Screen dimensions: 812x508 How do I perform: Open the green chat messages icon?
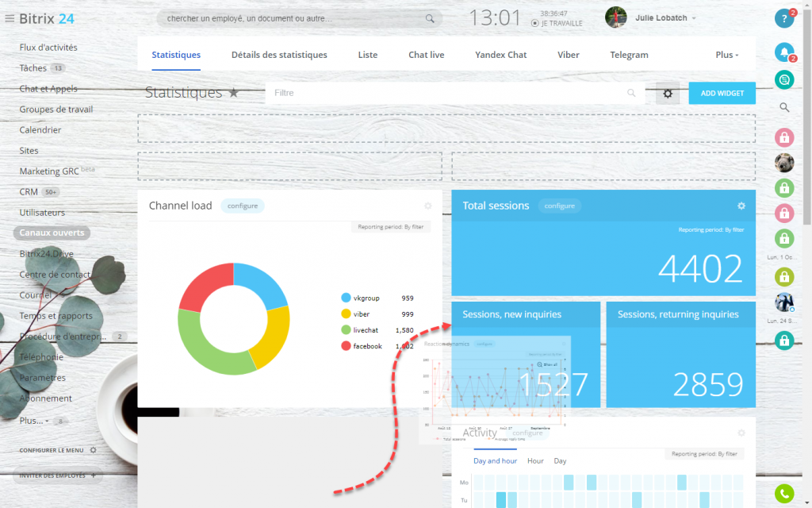click(x=784, y=80)
